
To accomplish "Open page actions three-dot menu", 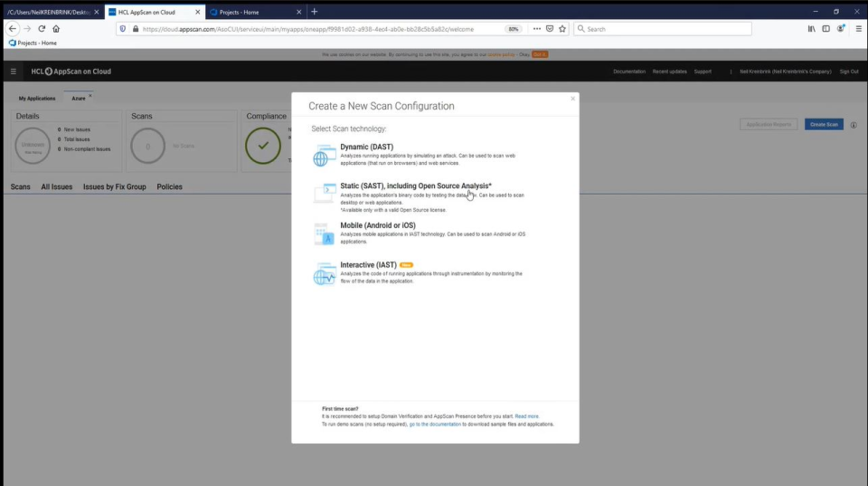I will pyautogui.click(x=536, y=29).
